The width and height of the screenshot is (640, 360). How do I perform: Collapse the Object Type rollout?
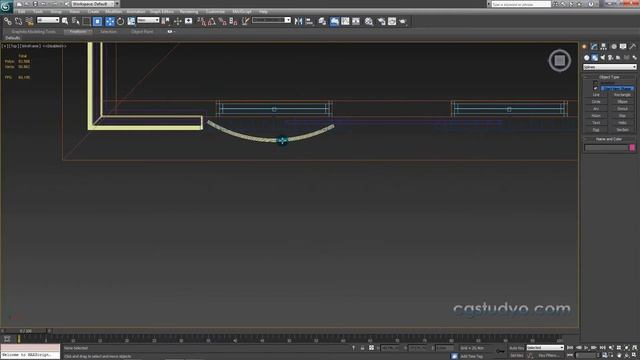coord(609,77)
